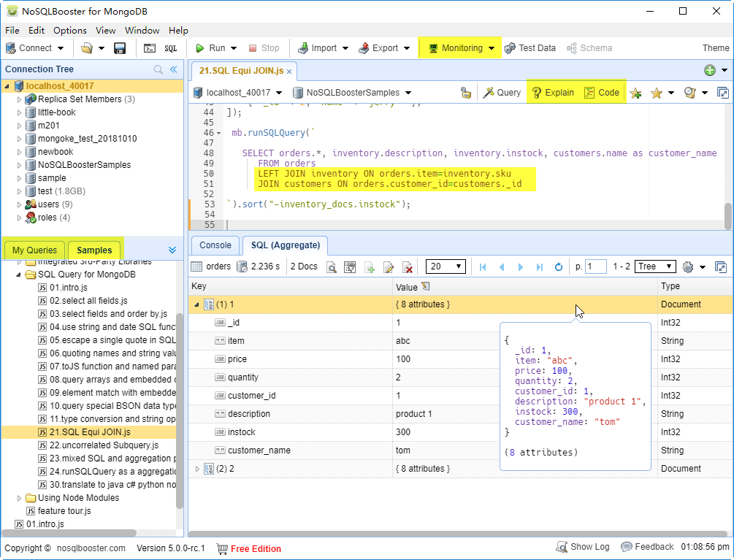This screenshot has height=560, width=734.
Task: Fold code at line 46 arrow
Action: click(218, 134)
